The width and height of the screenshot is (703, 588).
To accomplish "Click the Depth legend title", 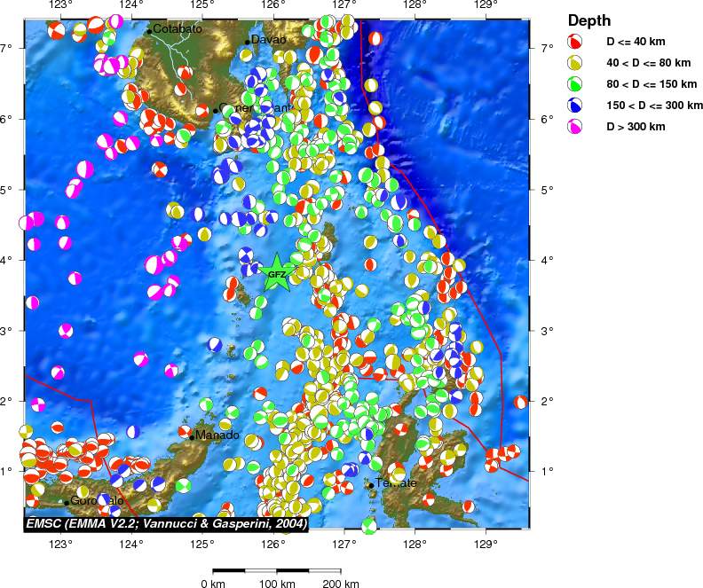I will [589, 20].
